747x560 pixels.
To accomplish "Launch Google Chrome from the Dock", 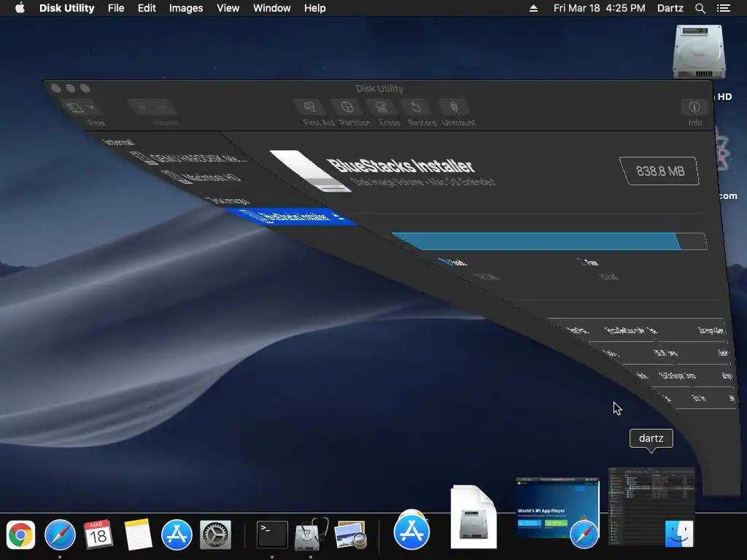I will click(x=20, y=534).
